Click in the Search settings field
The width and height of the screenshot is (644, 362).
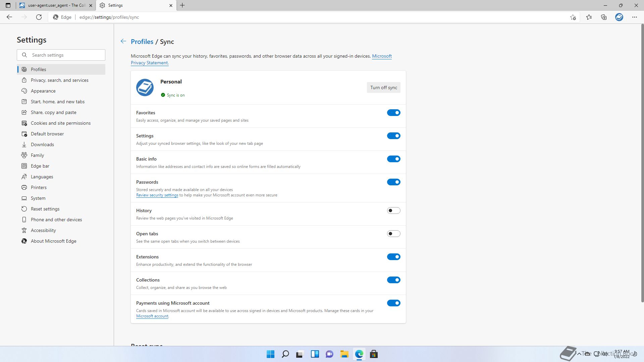pyautogui.click(x=61, y=55)
